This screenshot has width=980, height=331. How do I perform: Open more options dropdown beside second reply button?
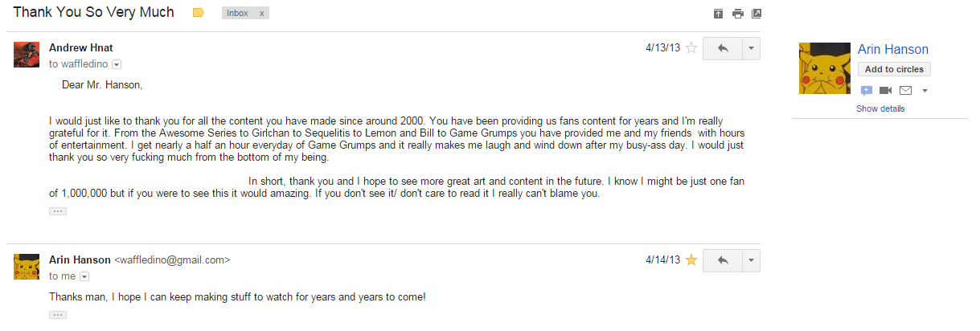(751, 261)
